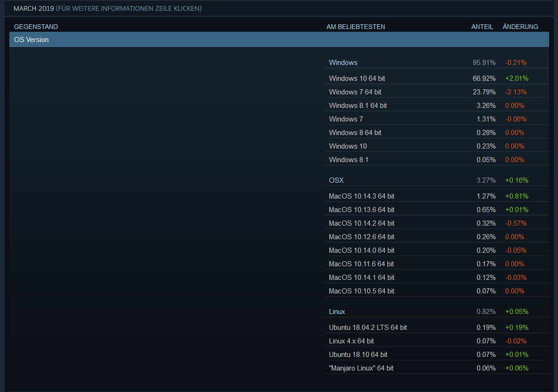The image size is (558, 392).
Task: Click the OSX category link
Action: pyautogui.click(x=336, y=180)
